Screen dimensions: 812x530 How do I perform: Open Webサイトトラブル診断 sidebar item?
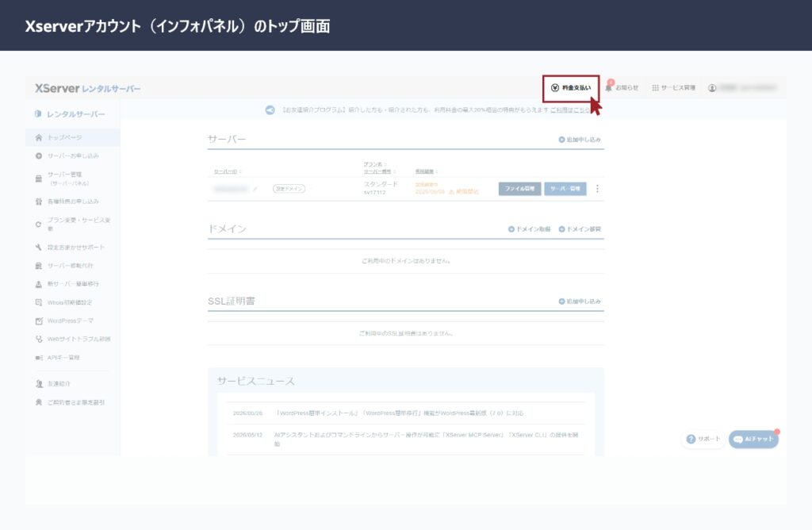coord(72,340)
